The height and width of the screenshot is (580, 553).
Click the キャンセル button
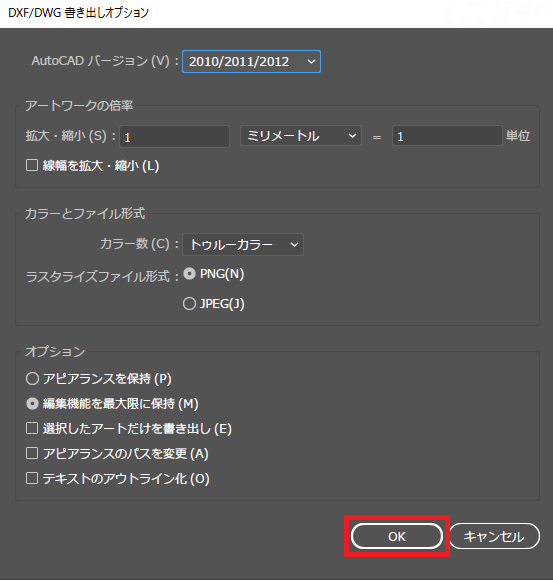coord(495,536)
